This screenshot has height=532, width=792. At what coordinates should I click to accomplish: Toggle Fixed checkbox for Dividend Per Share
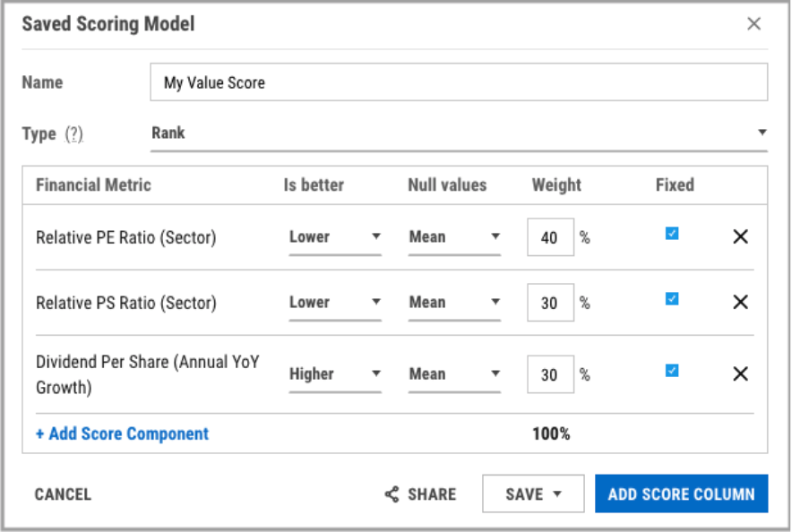tap(671, 371)
